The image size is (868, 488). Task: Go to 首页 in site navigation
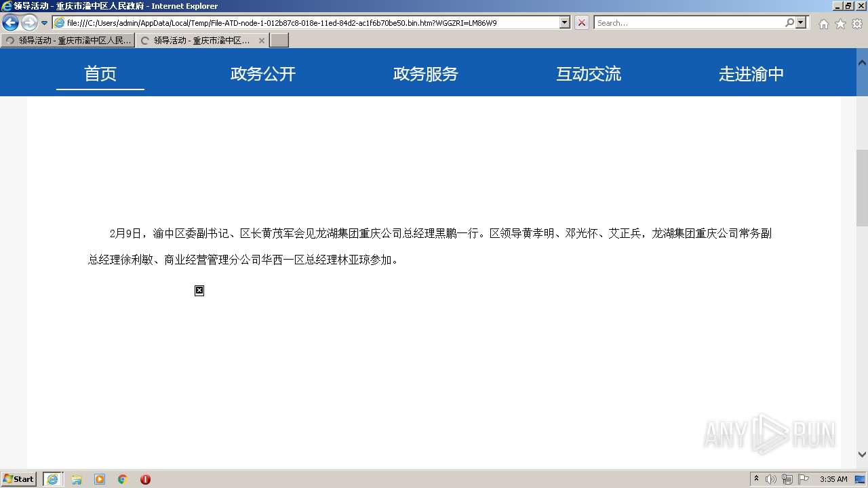coord(100,73)
